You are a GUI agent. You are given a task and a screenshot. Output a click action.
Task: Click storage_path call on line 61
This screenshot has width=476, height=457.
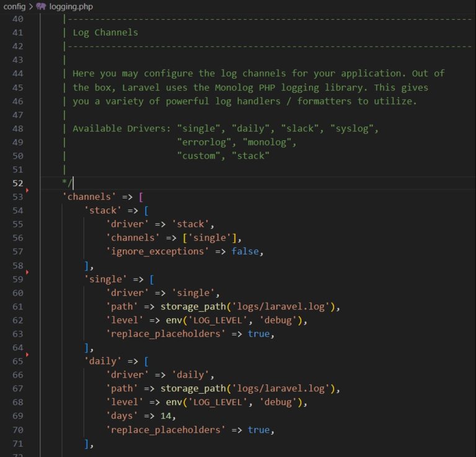193,306
